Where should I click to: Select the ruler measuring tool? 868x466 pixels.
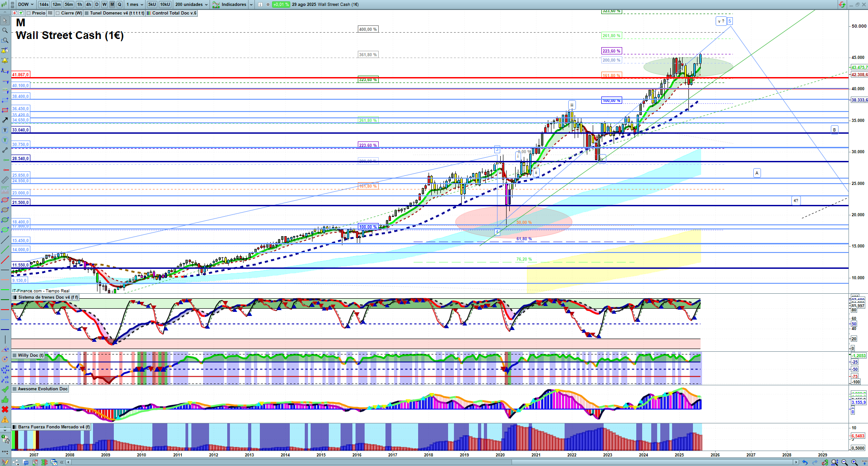point(5,180)
